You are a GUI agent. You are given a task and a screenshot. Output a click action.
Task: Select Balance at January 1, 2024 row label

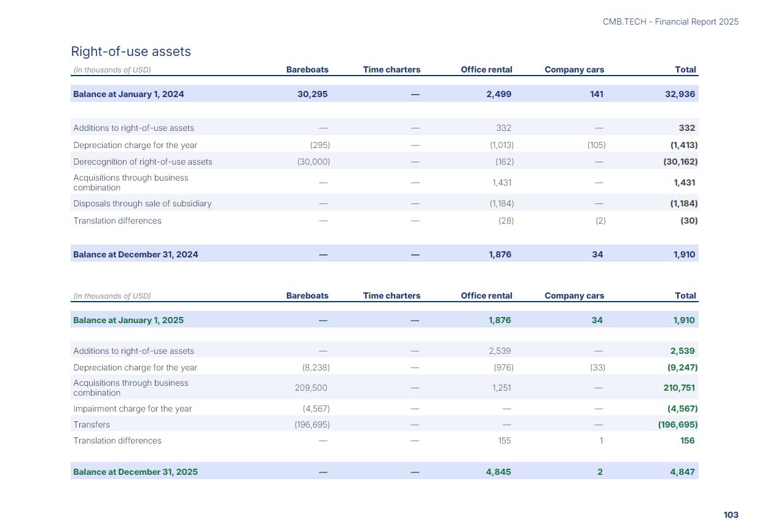(x=128, y=94)
